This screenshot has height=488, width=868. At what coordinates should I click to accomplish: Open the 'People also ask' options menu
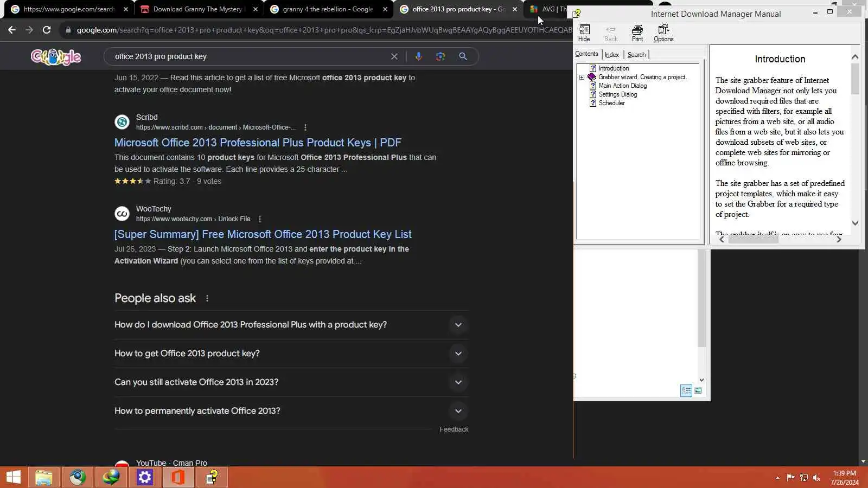pos(207,298)
